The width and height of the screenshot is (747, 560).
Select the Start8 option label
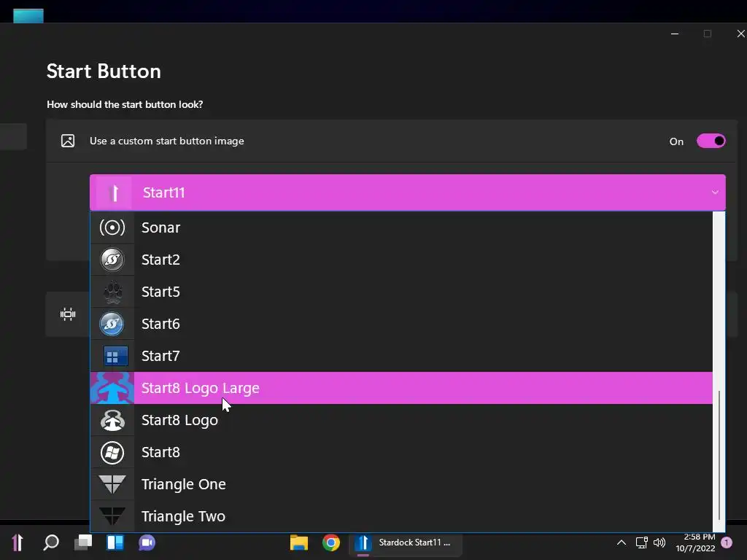click(x=160, y=452)
